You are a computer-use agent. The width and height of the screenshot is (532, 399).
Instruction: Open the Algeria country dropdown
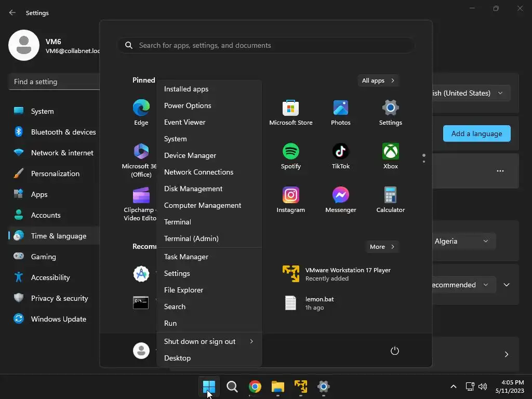pos(463,241)
